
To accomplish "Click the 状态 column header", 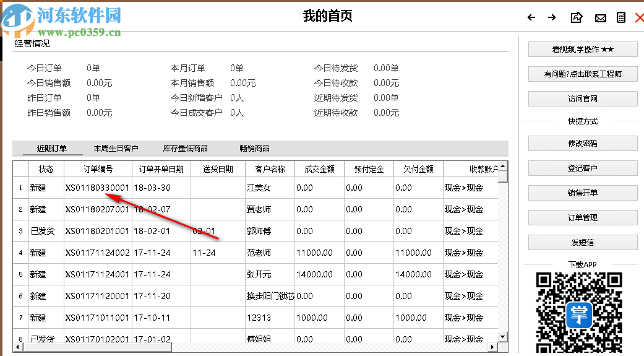I will 46,169.
